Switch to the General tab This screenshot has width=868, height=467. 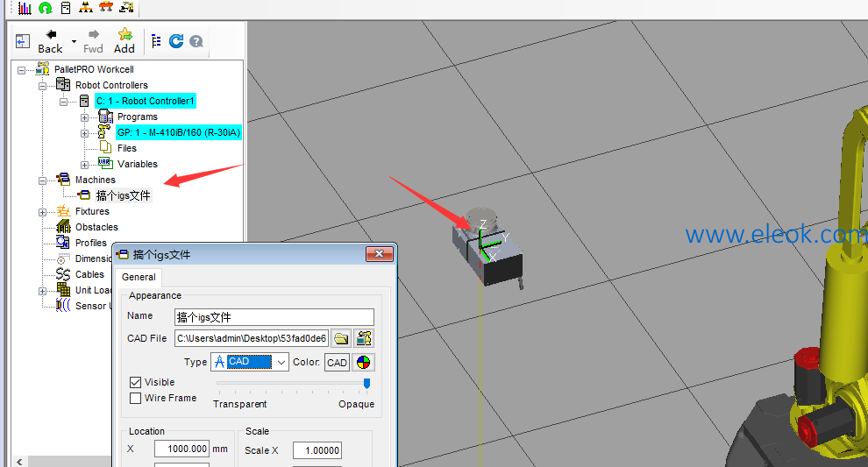click(x=139, y=277)
